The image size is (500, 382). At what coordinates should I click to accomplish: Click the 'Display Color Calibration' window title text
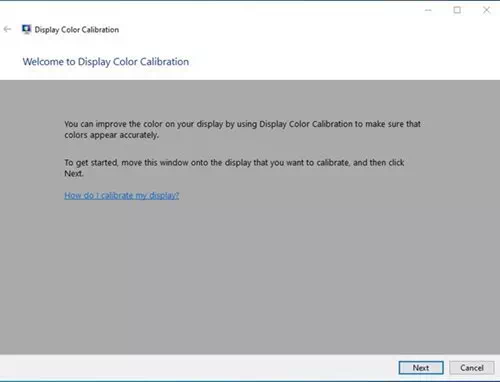click(77, 30)
